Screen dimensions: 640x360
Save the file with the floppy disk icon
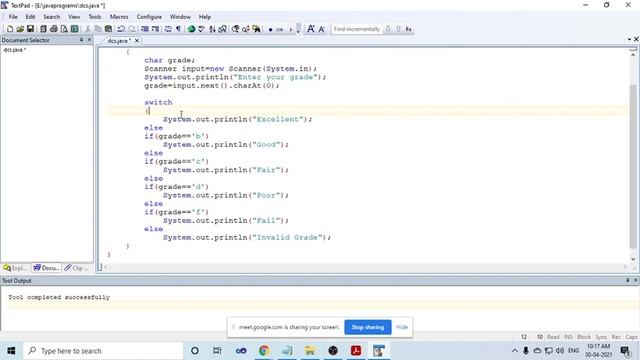click(x=30, y=29)
